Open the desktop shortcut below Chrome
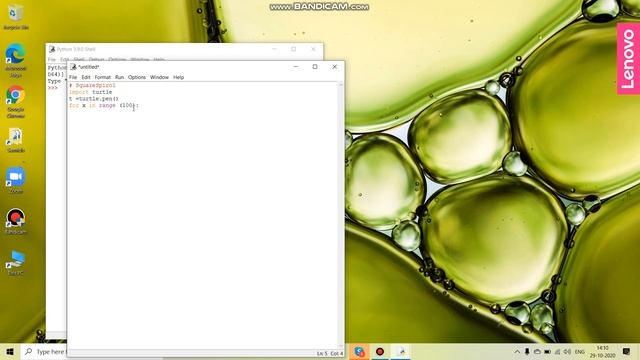 point(16,140)
